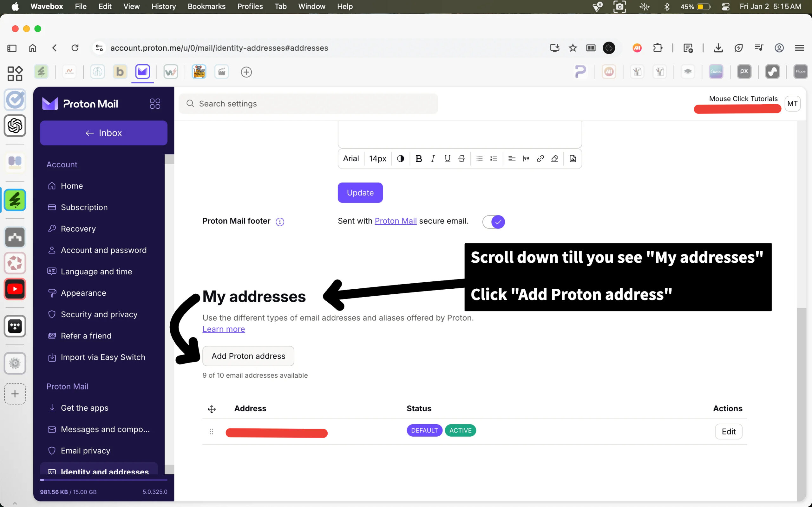Insert link using the chain icon
812x507 pixels.
point(540,159)
